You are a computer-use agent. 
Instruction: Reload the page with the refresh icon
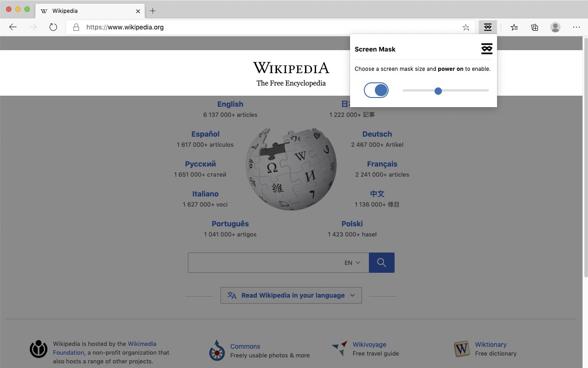[53, 27]
